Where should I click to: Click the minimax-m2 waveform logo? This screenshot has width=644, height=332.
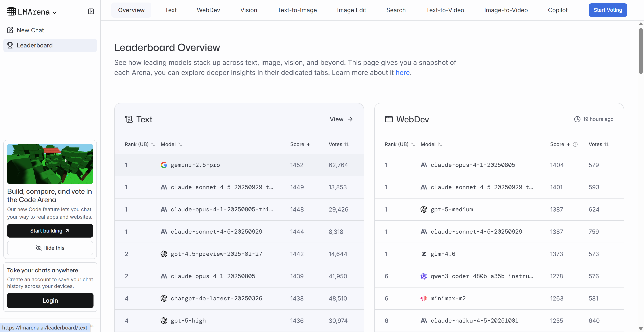[x=424, y=298]
